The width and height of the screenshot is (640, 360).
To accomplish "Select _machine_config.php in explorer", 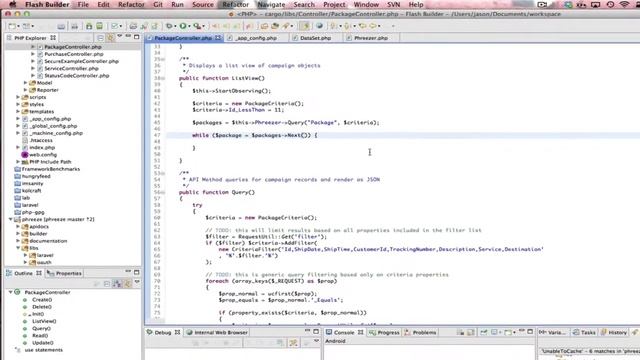I will point(56,133).
